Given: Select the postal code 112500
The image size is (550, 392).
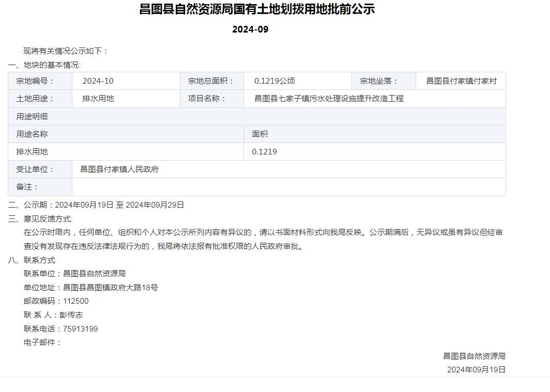Looking at the screenshot, I should pyautogui.click(x=76, y=301).
